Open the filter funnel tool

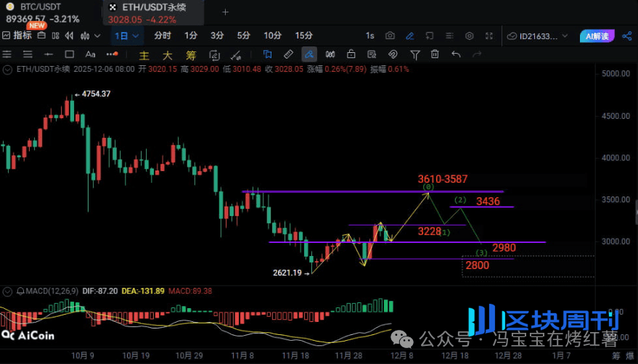(x=415, y=54)
